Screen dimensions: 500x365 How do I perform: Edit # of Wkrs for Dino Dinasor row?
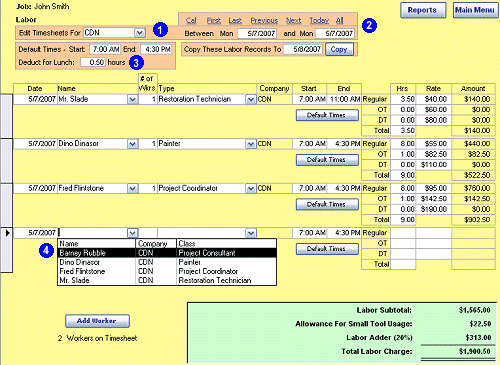point(148,144)
